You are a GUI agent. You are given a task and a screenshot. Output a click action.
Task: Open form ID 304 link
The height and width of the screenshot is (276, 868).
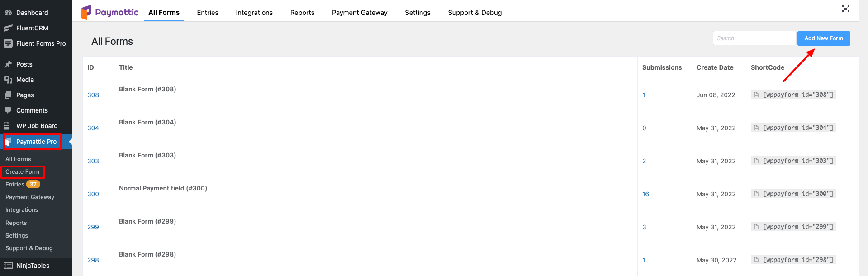[x=93, y=128]
